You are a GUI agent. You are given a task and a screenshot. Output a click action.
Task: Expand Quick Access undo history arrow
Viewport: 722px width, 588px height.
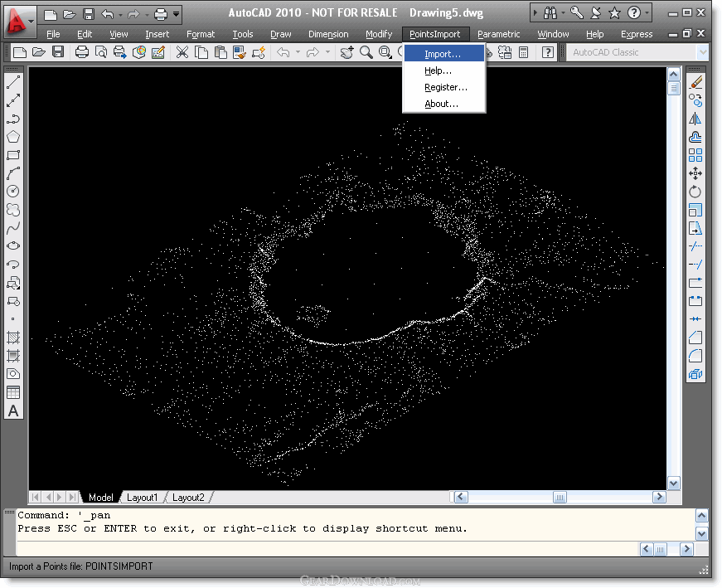click(121, 15)
